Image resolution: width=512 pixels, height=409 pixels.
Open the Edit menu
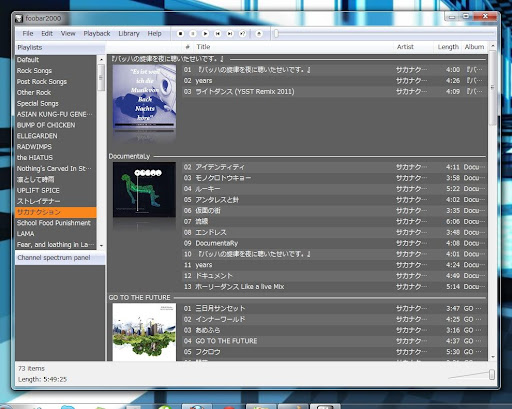47,33
